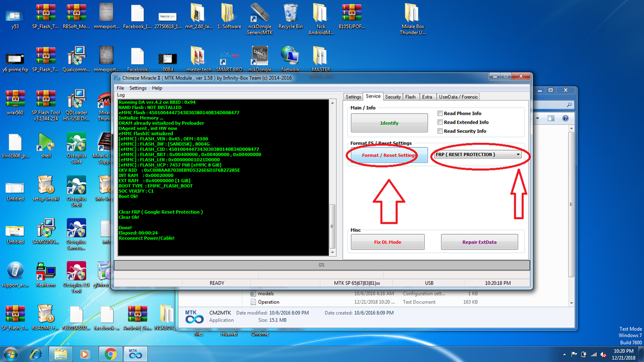Open the setup-Install package icon
This screenshot has height=362, width=644.
(x=46, y=189)
